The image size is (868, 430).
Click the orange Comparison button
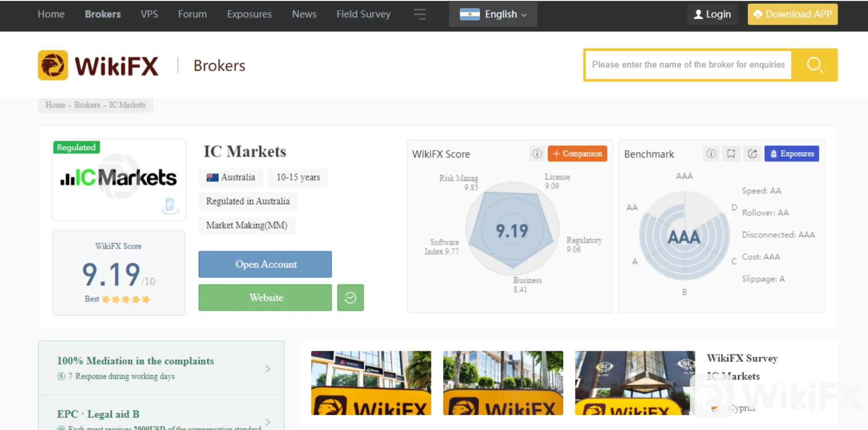pyautogui.click(x=577, y=154)
